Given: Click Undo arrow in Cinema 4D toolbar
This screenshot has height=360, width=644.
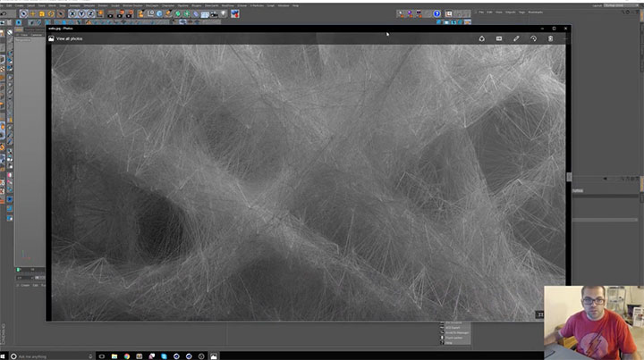Looking at the screenshot, I should (4, 14).
